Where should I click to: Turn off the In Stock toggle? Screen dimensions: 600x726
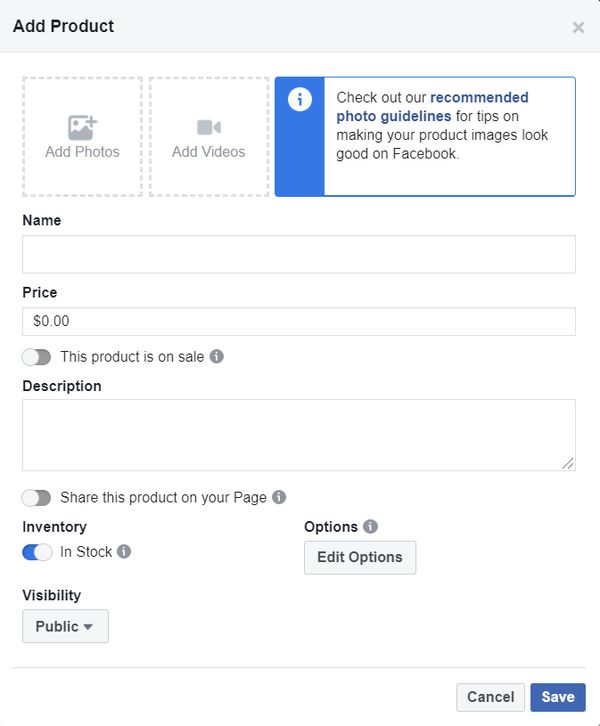click(37, 552)
